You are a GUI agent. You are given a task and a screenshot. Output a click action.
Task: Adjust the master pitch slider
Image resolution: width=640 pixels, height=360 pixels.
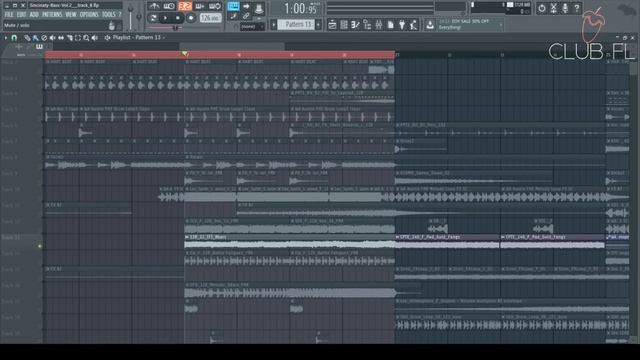139,16
